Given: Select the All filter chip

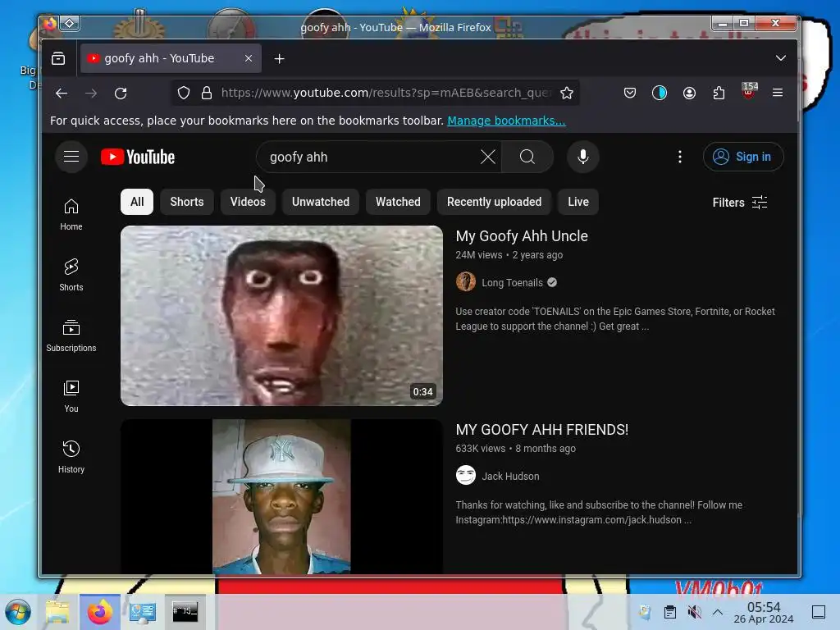Looking at the screenshot, I should (x=137, y=202).
